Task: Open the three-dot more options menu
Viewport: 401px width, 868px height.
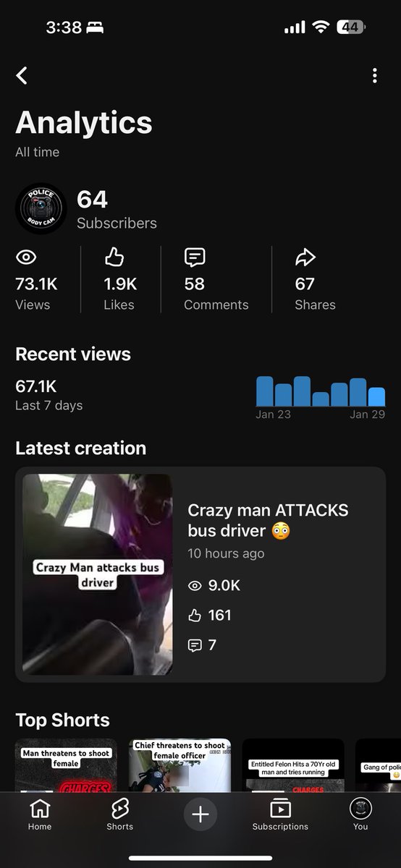Action: point(374,75)
